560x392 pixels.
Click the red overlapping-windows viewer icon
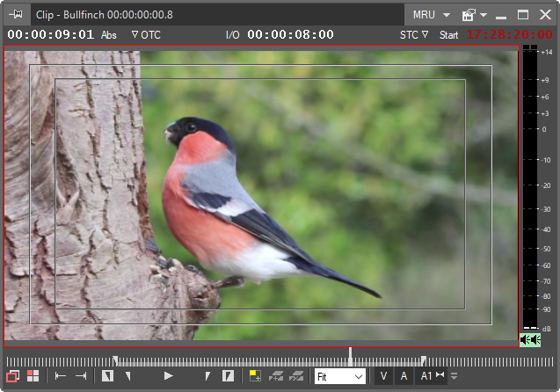pos(13,376)
